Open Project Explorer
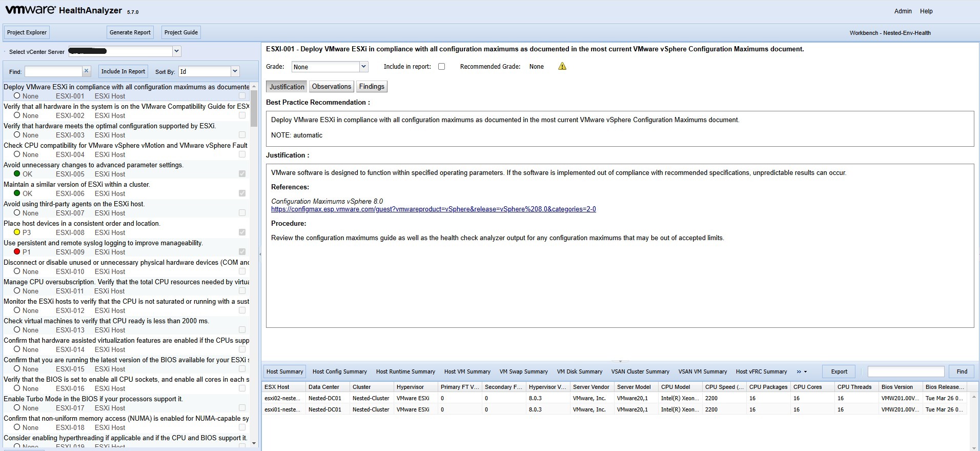 click(27, 32)
